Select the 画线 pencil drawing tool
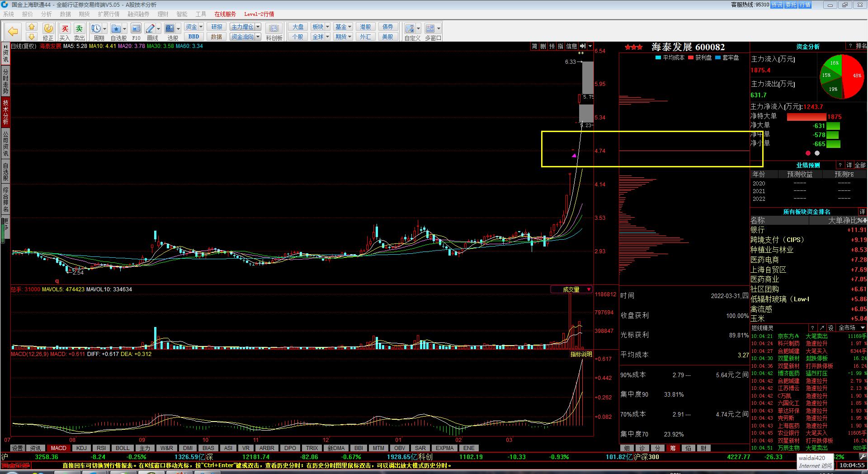The height and width of the screenshot is (474, 868). pos(150,28)
